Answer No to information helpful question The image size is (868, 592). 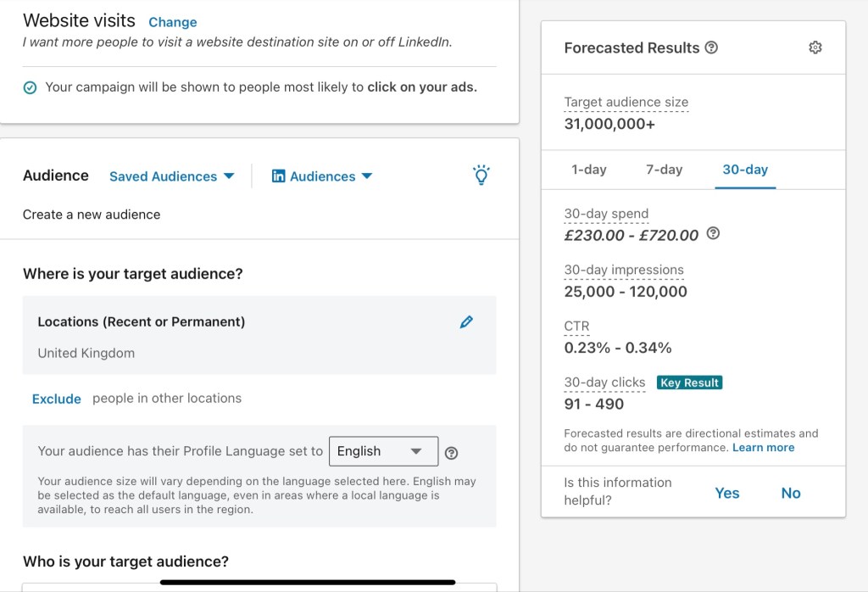tap(790, 493)
